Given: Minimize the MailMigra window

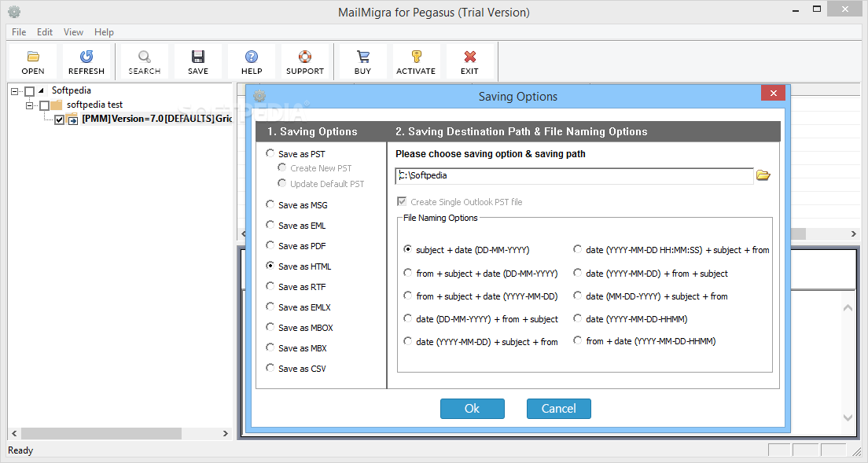Looking at the screenshot, I should point(796,9).
